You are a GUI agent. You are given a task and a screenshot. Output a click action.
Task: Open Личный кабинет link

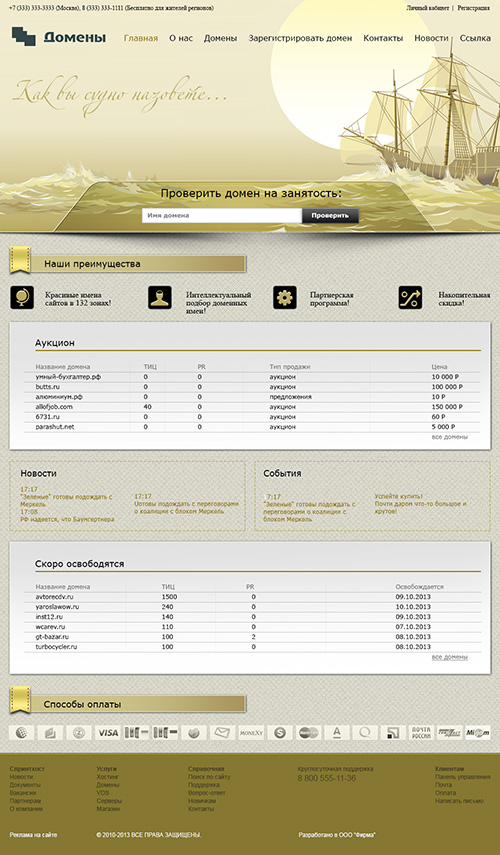[428, 8]
